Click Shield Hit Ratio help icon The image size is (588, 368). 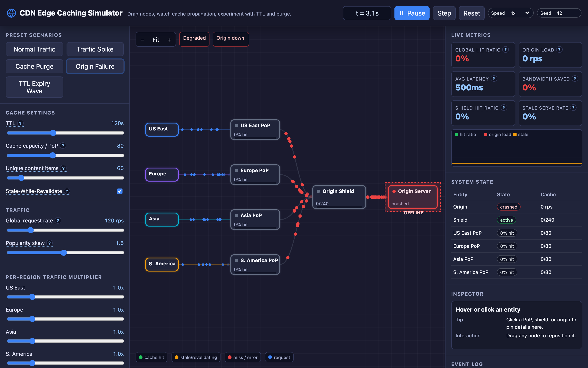point(504,108)
